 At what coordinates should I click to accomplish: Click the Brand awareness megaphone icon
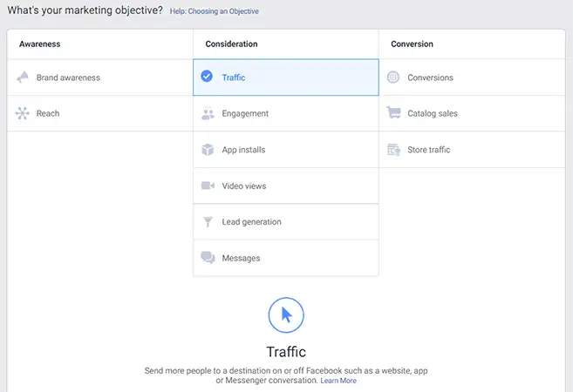[x=23, y=78]
